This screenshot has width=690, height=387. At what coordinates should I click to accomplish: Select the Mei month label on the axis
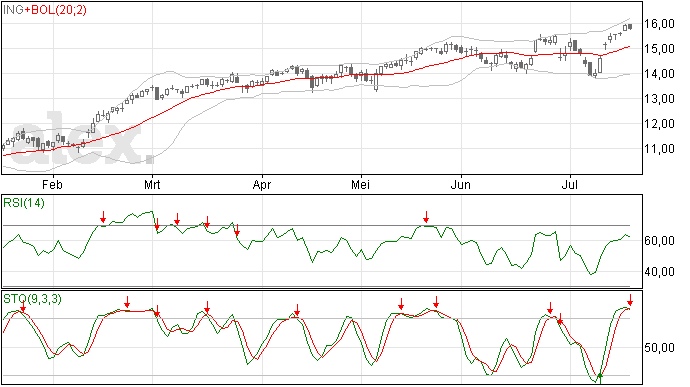[360, 185]
